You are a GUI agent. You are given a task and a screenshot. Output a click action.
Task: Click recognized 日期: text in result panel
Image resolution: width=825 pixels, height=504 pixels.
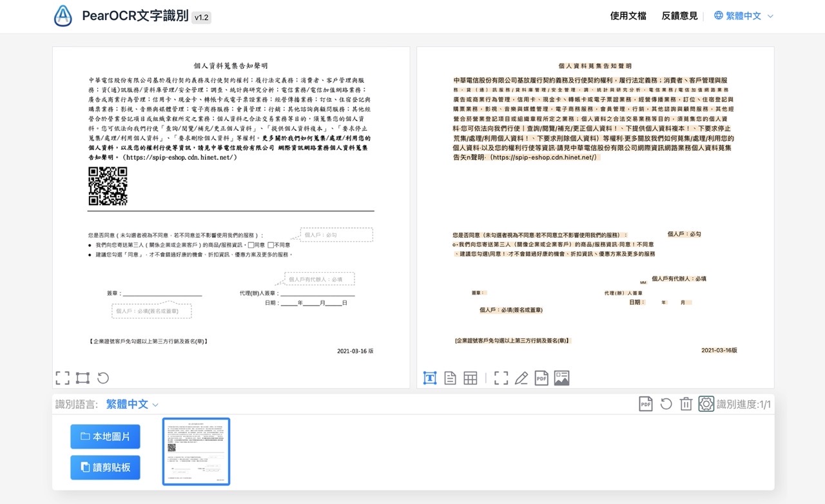[637, 302]
